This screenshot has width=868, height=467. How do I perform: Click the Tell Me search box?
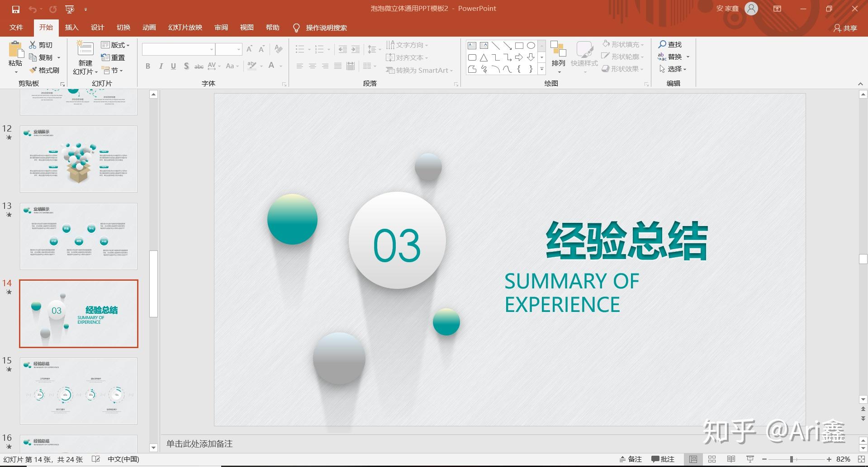(320, 28)
